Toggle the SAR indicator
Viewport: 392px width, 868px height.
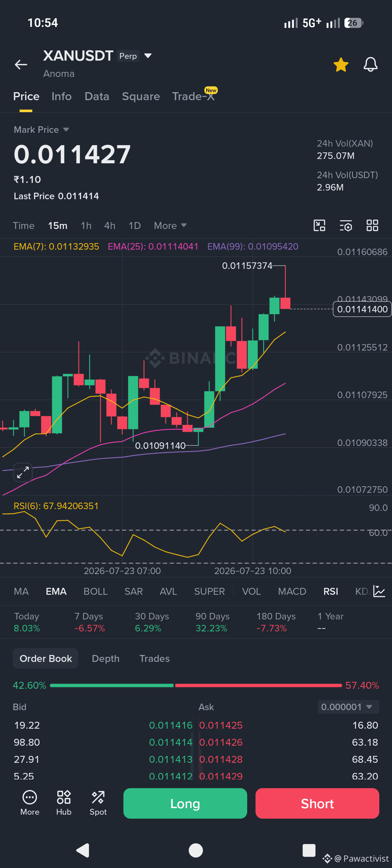(x=134, y=591)
